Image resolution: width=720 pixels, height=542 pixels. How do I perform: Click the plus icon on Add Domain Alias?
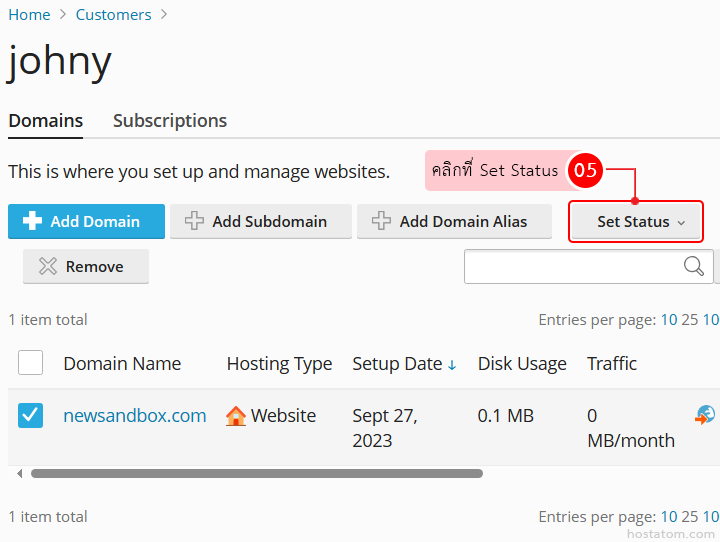[381, 221]
